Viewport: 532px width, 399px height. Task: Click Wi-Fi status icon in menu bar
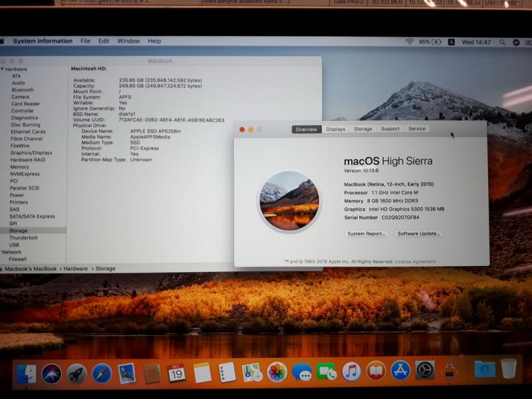(410, 41)
